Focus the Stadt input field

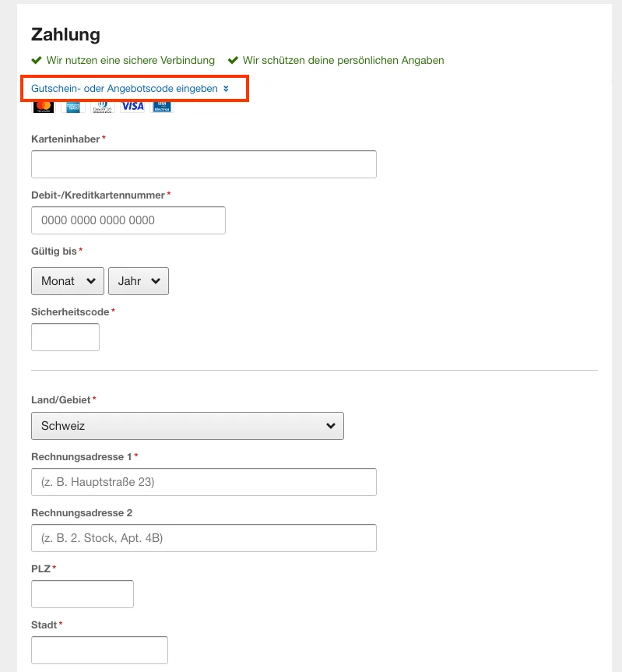click(x=100, y=650)
